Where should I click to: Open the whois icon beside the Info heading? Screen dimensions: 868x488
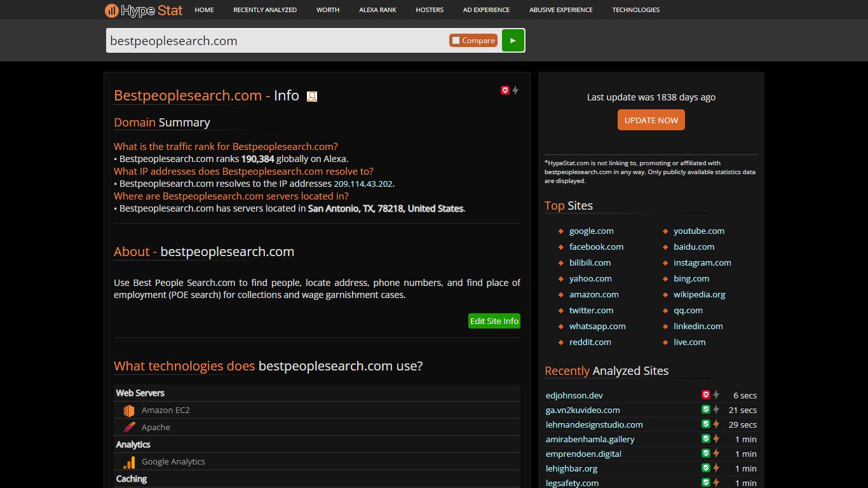click(x=312, y=97)
